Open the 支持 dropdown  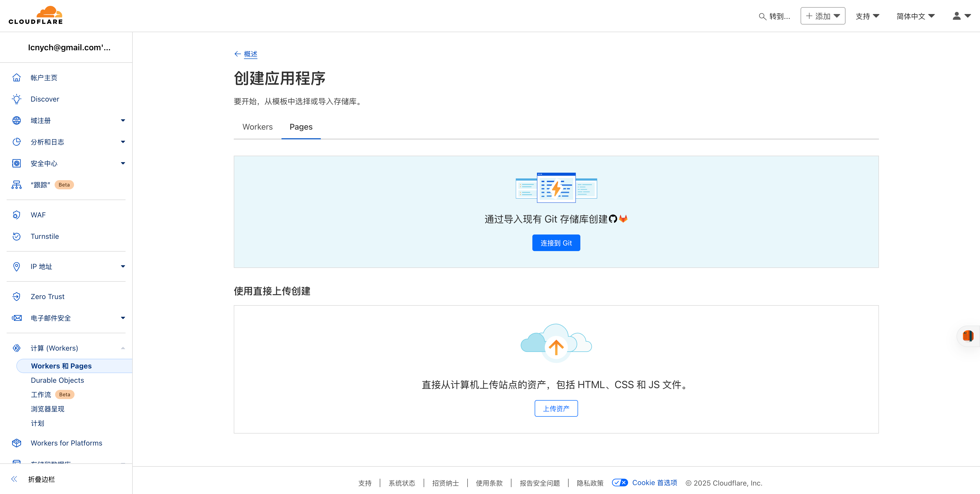coord(867,16)
